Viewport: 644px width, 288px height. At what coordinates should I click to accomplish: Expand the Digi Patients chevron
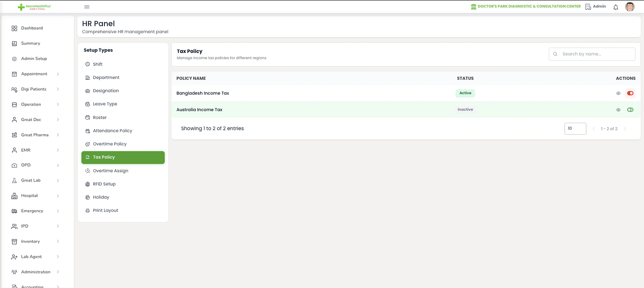(x=58, y=89)
